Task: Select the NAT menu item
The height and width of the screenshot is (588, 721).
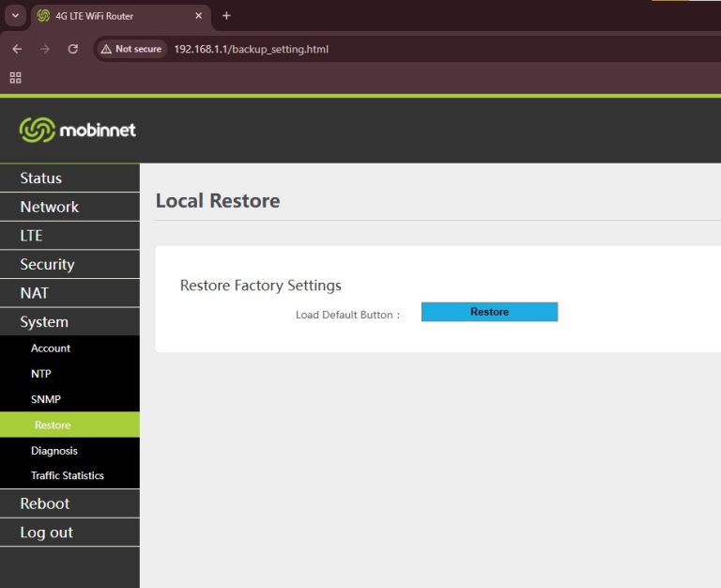Action: pyautogui.click(x=35, y=293)
